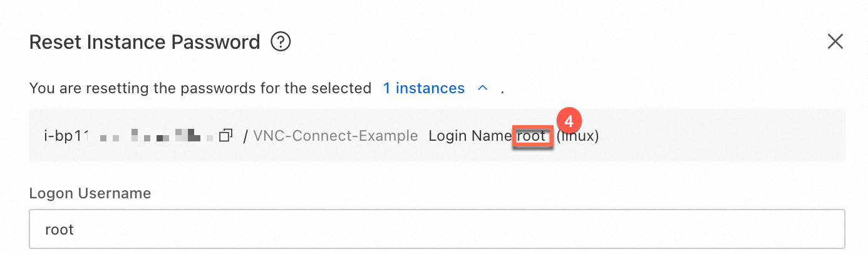Close the Reset Instance Password dialog

(x=835, y=42)
